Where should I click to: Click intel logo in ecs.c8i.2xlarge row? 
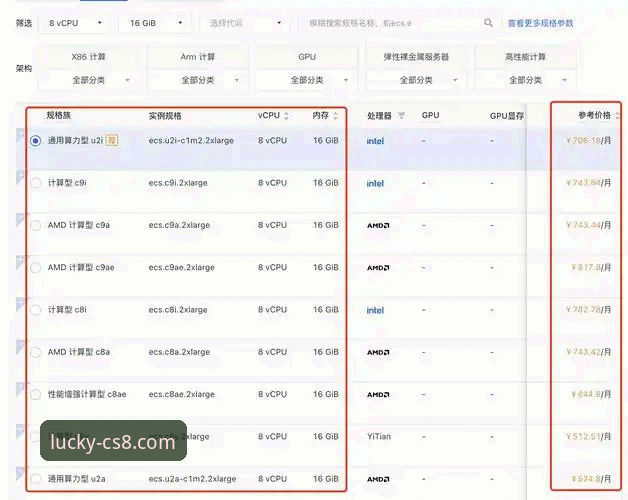(375, 310)
